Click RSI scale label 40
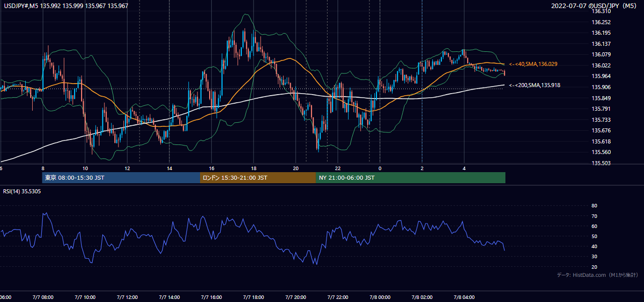Viewport: 644px width, 302px height. (x=594, y=246)
